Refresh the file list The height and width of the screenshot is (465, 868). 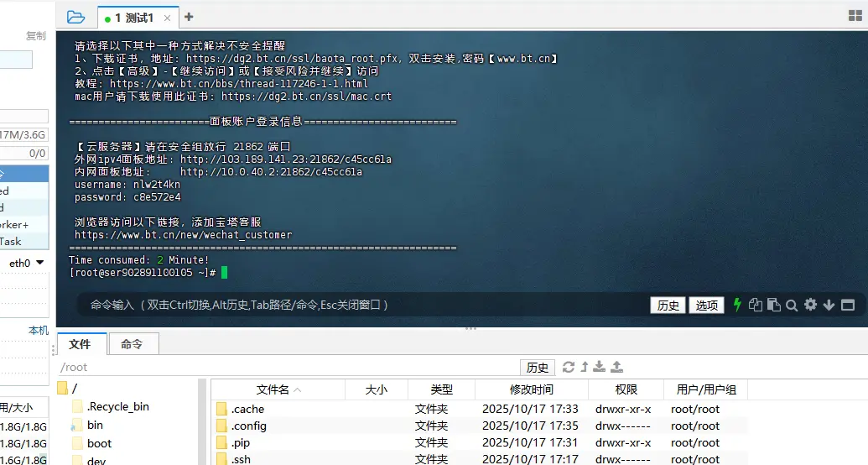coord(569,367)
